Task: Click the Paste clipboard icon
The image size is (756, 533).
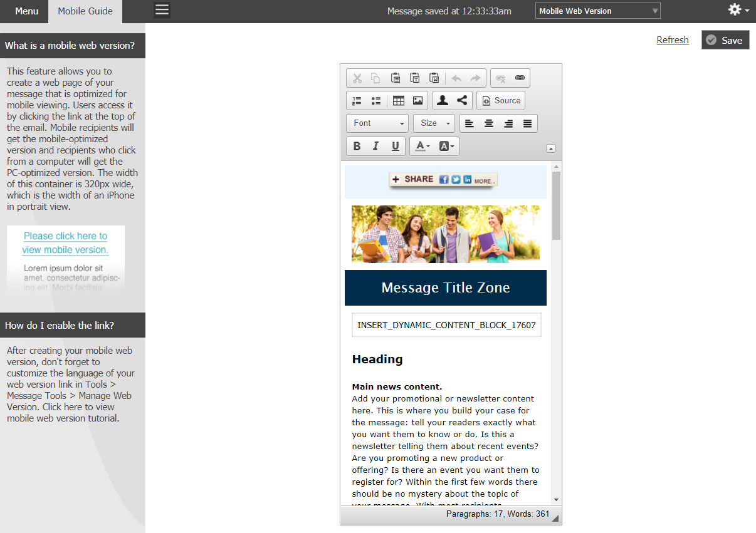Action: point(396,78)
